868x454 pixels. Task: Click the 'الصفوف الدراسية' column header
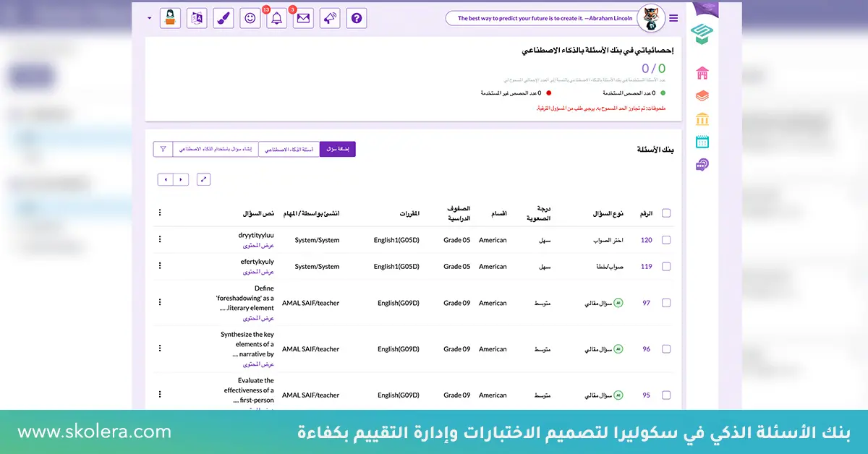pos(459,213)
